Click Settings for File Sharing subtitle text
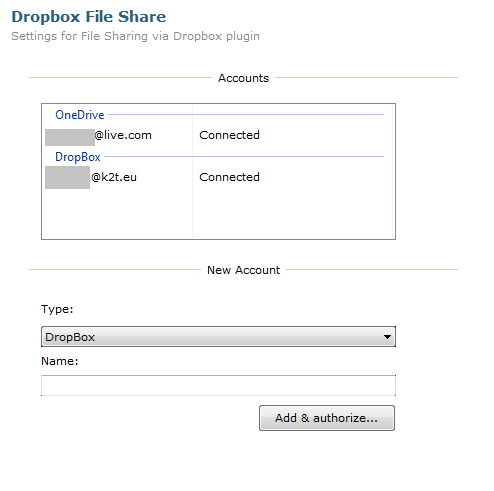494x491 pixels. click(x=135, y=36)
